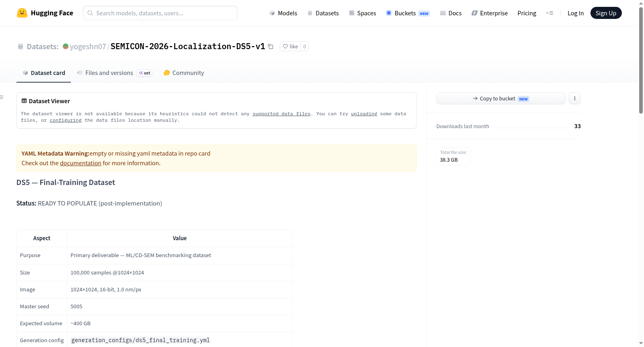Screen dimensions: 644x347
Task: Focus the search models input field
Action: pyautogui.click(x=160, y=13)
